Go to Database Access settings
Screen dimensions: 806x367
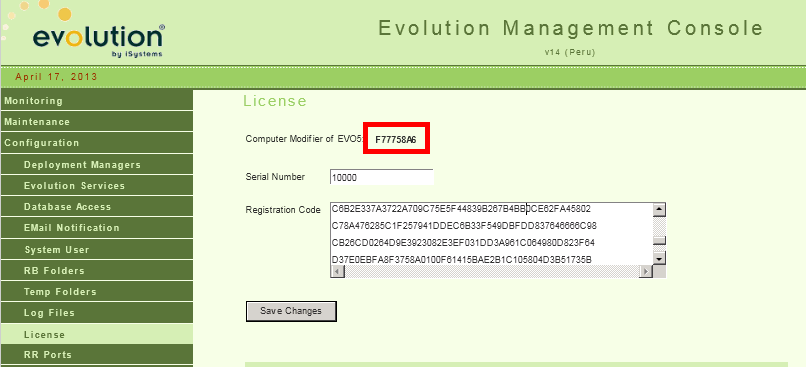click(x=97, y=207)
